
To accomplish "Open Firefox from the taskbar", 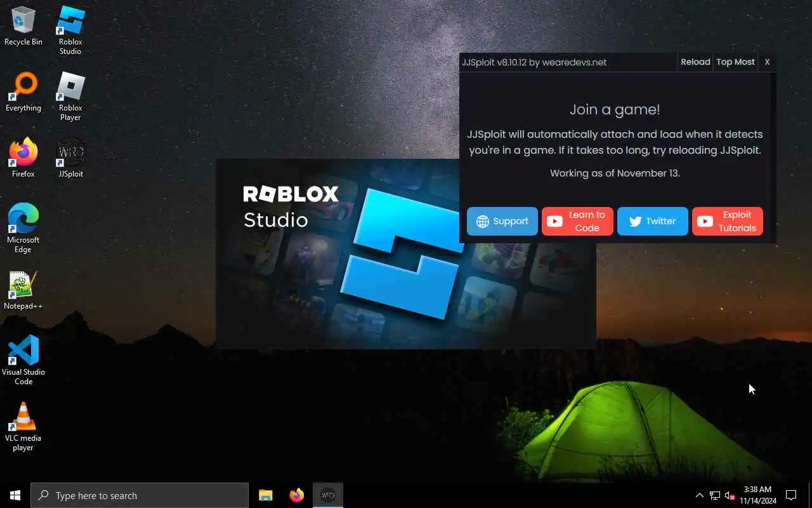I will click(296, 495).
